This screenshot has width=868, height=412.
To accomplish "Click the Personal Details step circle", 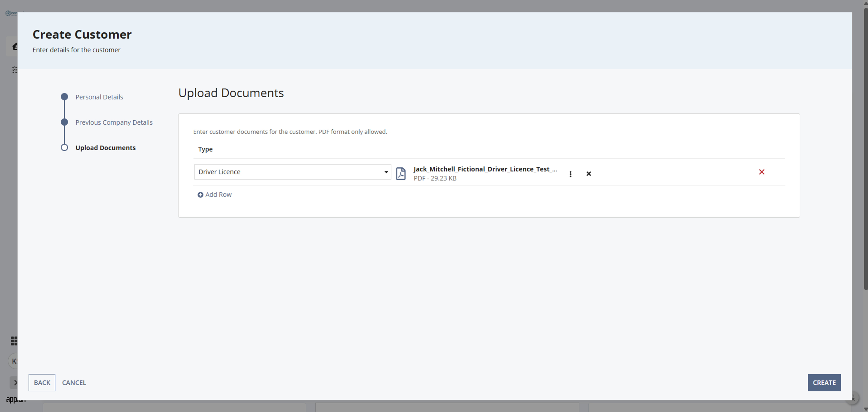I will click(64, 97).
